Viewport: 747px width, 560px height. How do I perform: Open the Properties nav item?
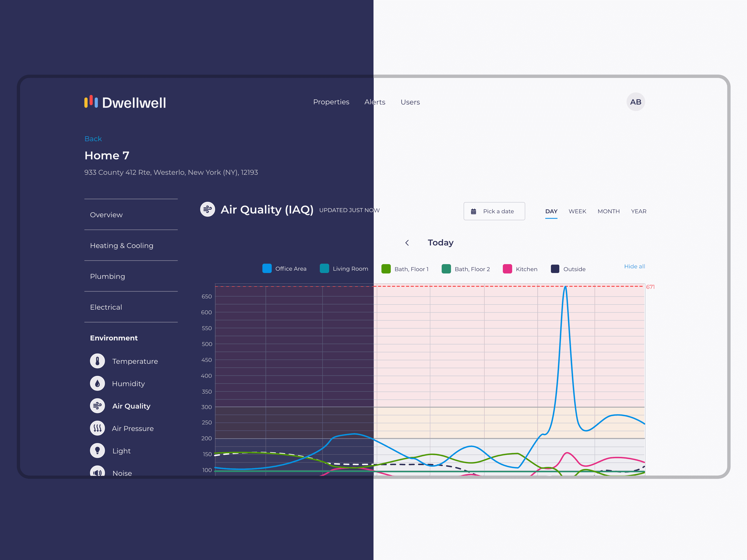(x=331, y=102)
